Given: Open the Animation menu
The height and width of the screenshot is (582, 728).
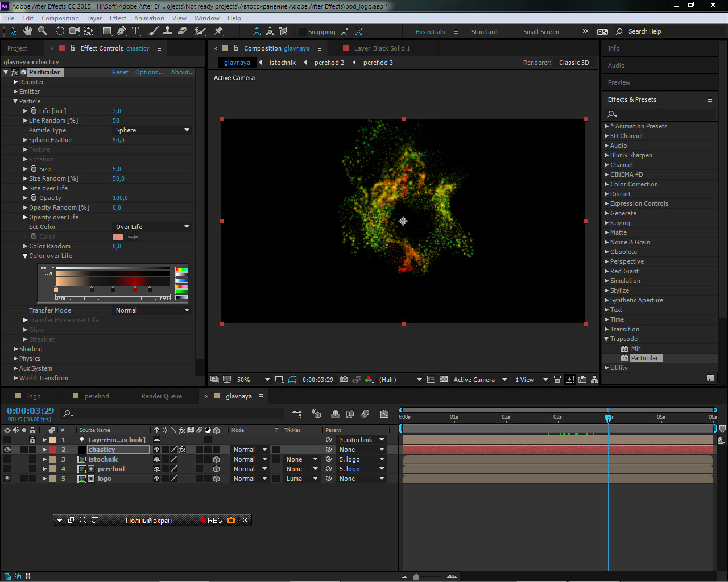Looking at the screenshot, I should (x=149, y=18).
